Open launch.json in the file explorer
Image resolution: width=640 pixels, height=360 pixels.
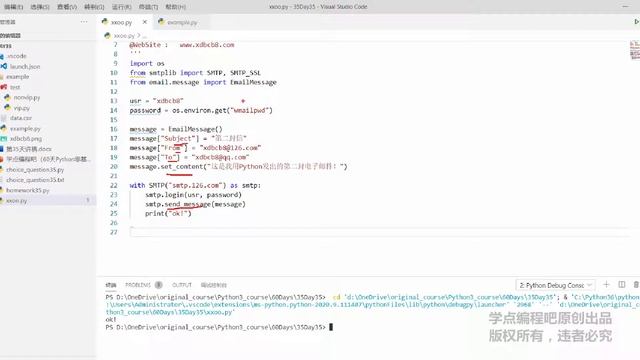point(25,66)
